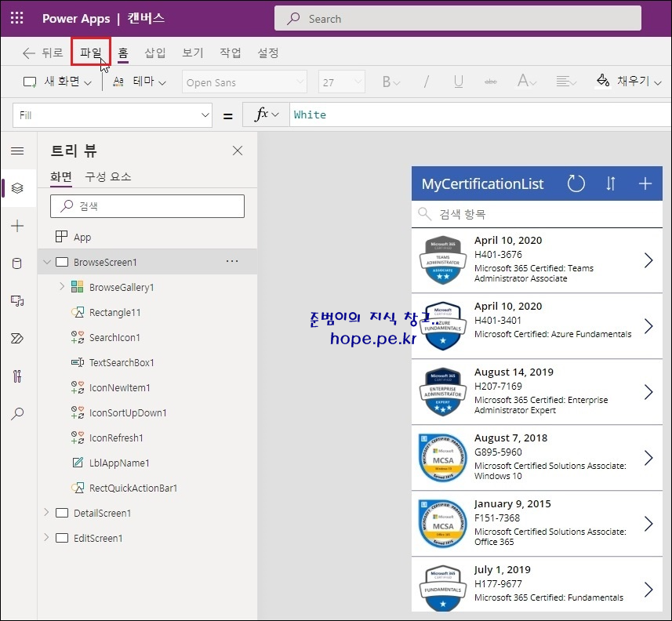Open the font size 27 dropdown
The height and width of the screenshot is (621, 672).
pos(342,82)
